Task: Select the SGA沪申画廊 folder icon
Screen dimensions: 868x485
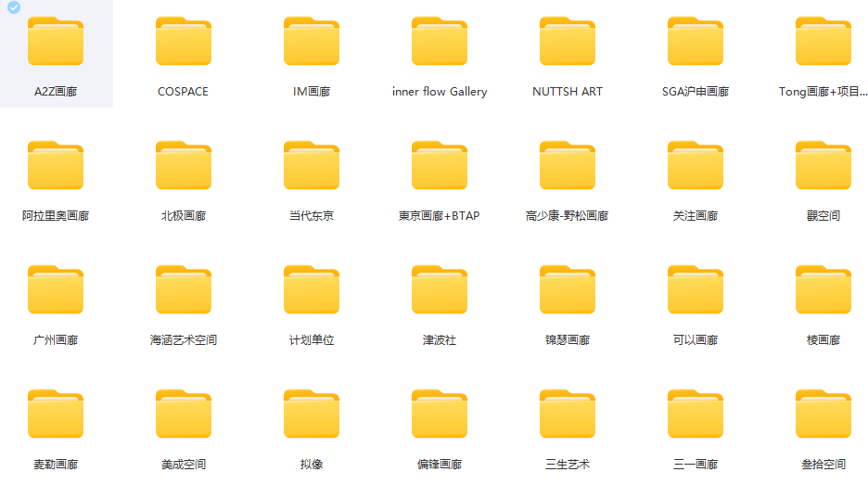Action: pyautogui.click(x=695, y=42)
